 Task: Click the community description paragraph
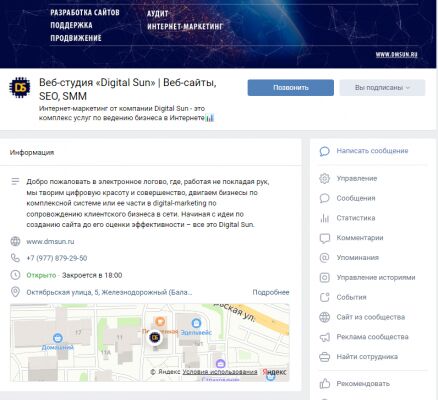click(x=148, y=203)
